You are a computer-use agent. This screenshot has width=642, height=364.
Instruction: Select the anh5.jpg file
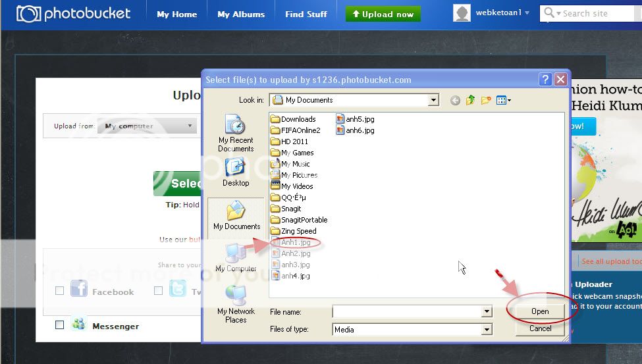(360, 119)
